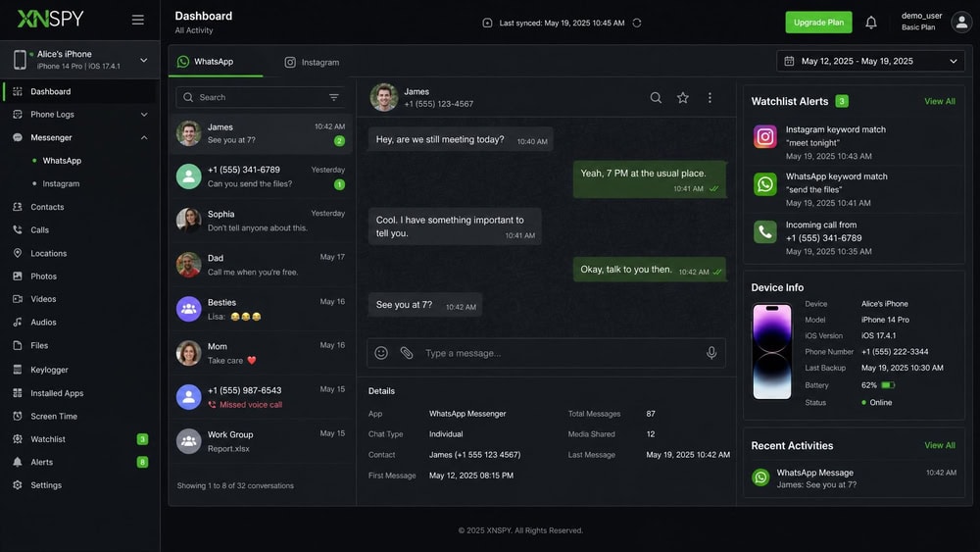Click the Settings gear icon in sidebar
The width and height of the screenshot is (980, 552).
pos(18,485)
